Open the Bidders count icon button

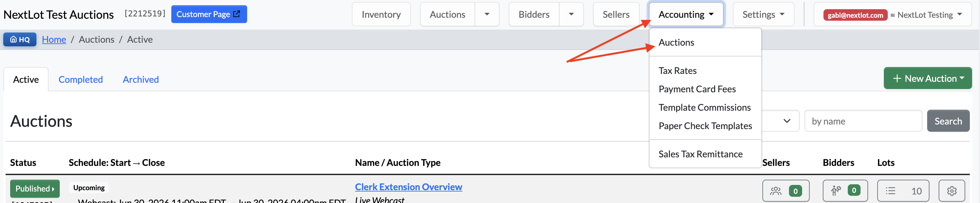coord(845,191)
